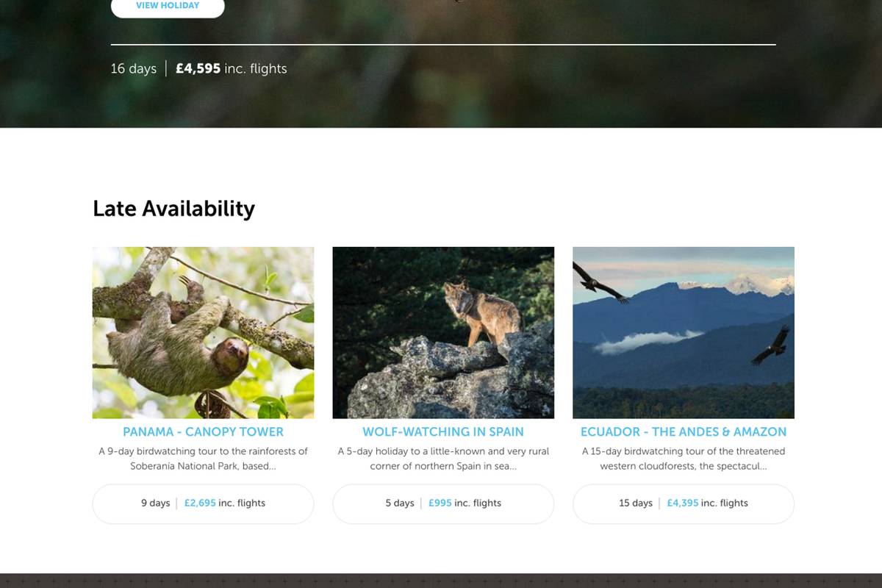Click the Spain wolf holiday description text
The image size is (882, 588).
click(443, 459)
